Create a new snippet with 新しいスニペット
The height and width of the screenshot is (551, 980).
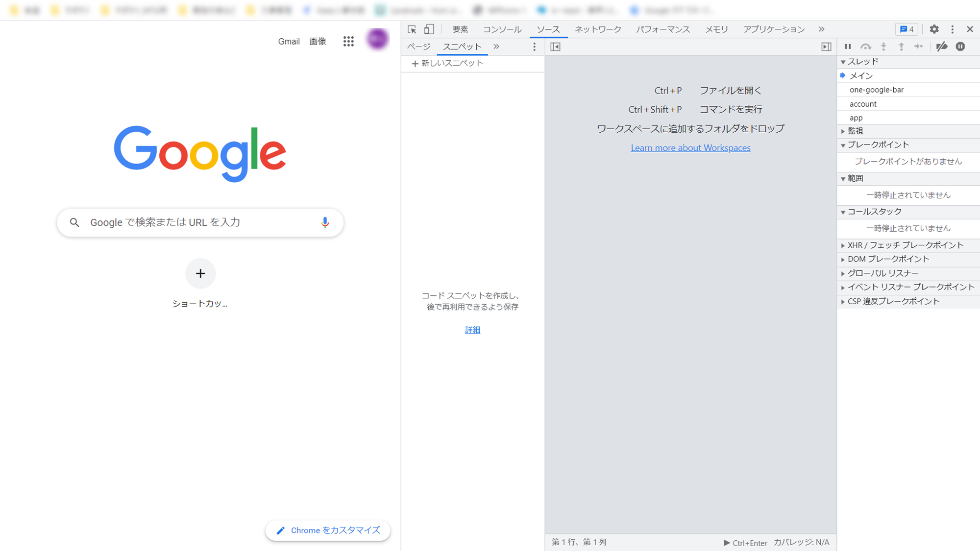click(x=447, y=63)
